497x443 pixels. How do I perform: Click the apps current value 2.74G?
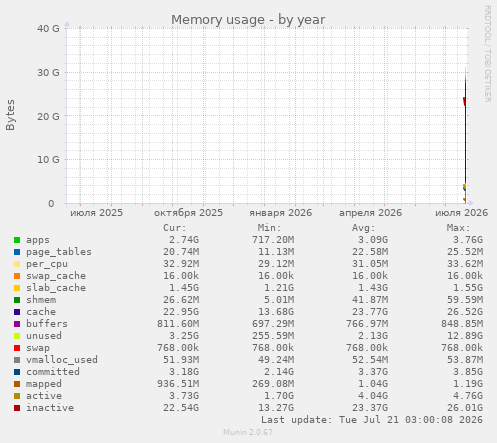coord(184,240)
